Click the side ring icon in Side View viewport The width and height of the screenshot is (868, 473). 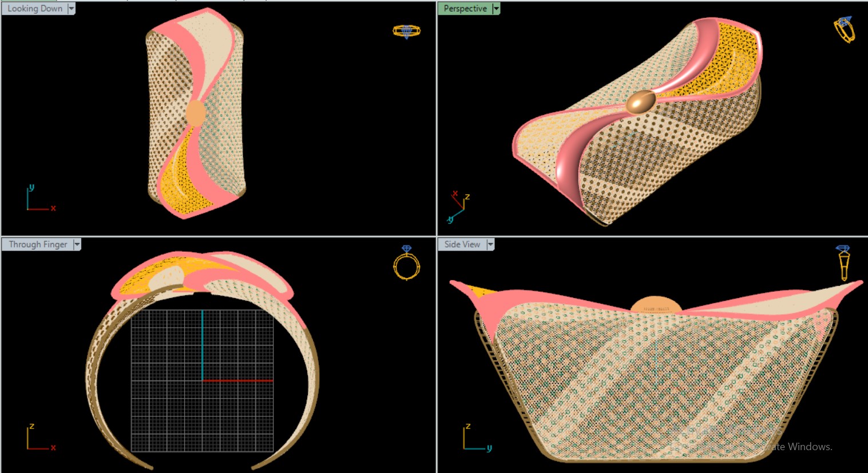pos(843,263)
